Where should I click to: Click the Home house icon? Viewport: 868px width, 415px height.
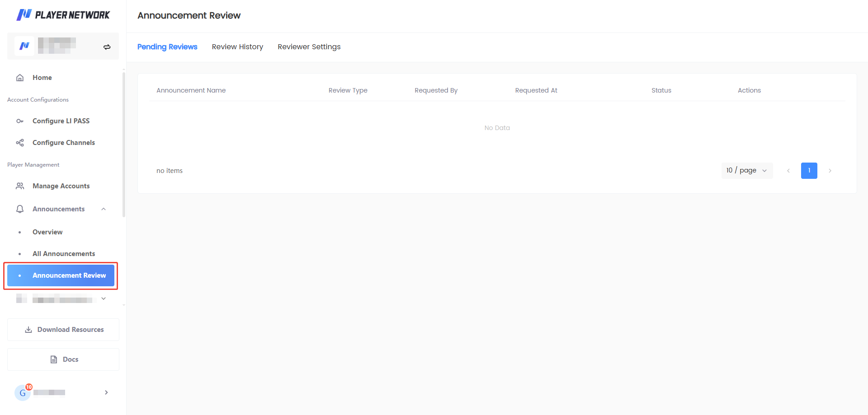(x=20, y=78)
